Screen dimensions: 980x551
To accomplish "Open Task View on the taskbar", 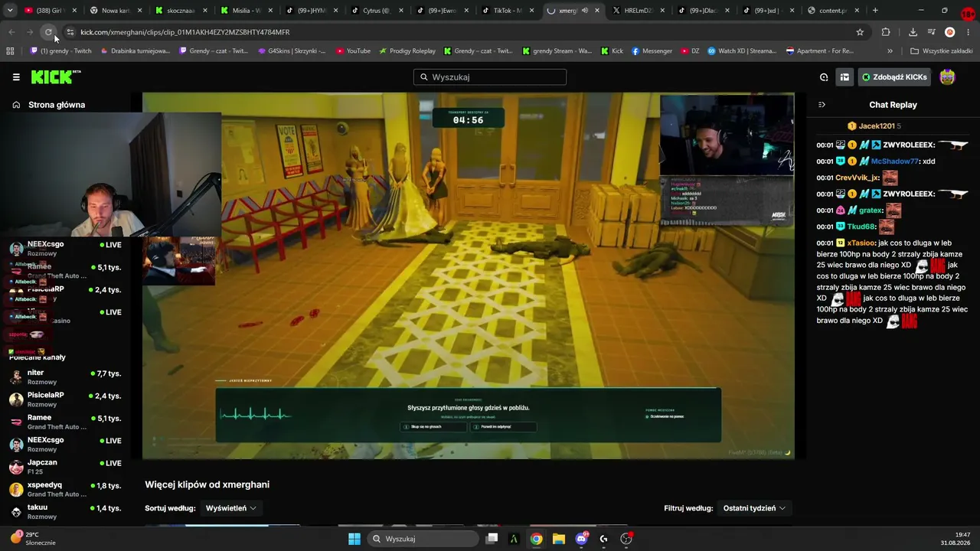I will (x=492, y=539).
